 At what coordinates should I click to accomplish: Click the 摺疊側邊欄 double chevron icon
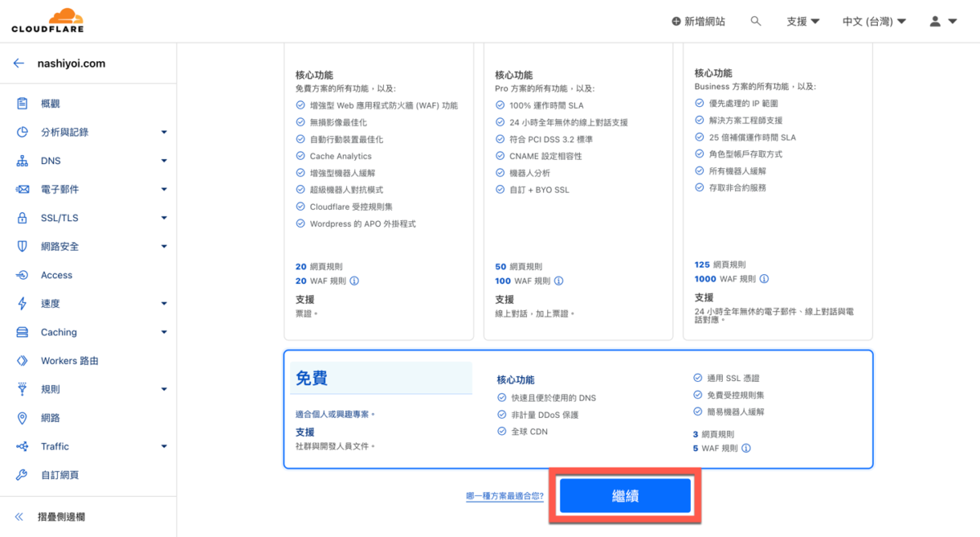(x=20, y=517)
